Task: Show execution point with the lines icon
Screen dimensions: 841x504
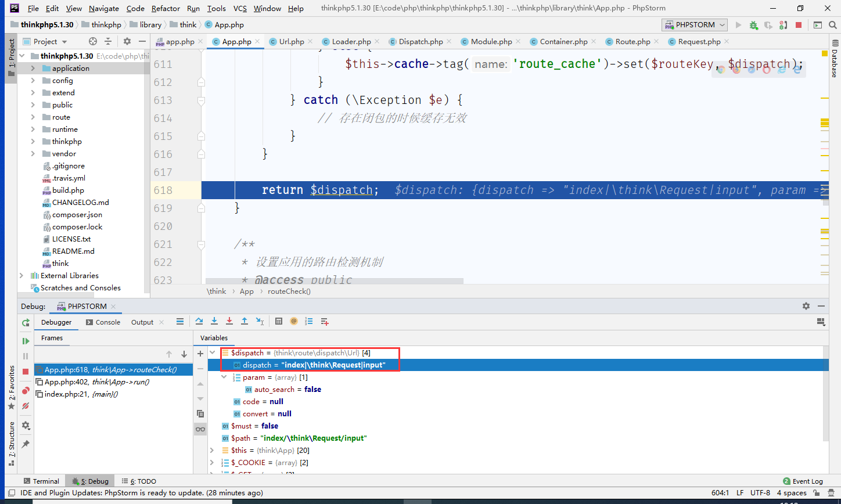Action: [180, 321]
